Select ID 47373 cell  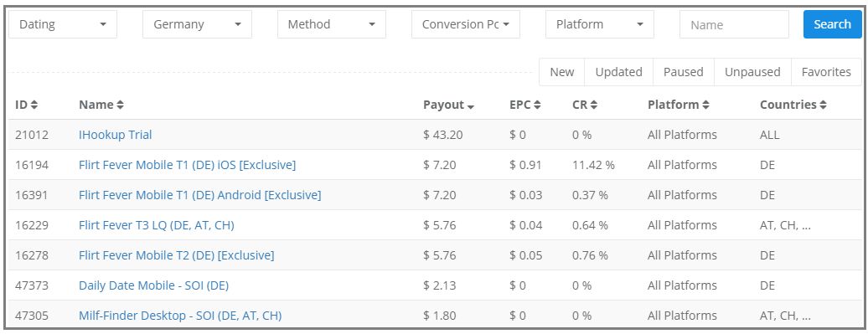[32, 285]
